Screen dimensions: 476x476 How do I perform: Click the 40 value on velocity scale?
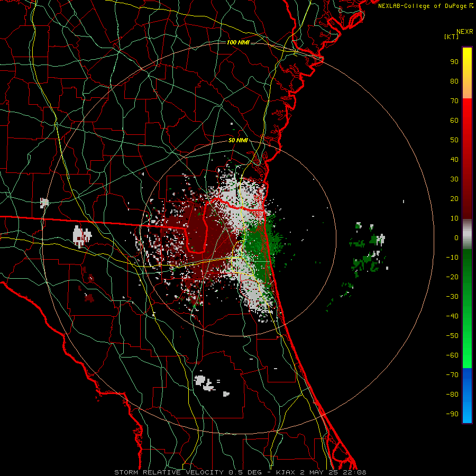(454, 159)
